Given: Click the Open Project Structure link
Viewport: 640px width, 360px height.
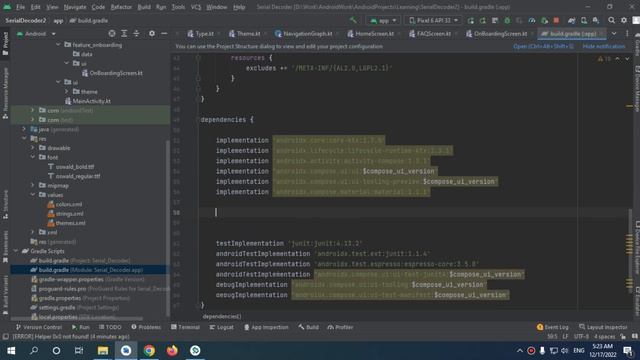Looking at the screenshot, I should (x=544, y=47).
